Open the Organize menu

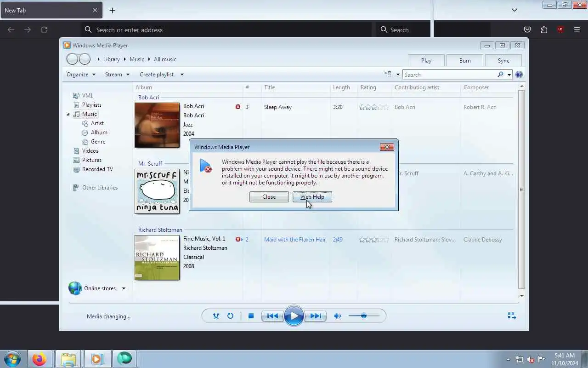81,75
